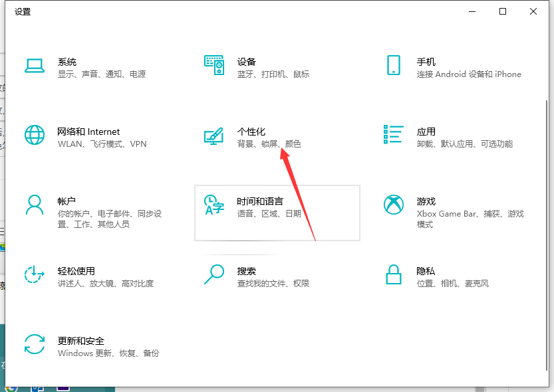Open Privacy padlock icon

[x=394, y=274]
